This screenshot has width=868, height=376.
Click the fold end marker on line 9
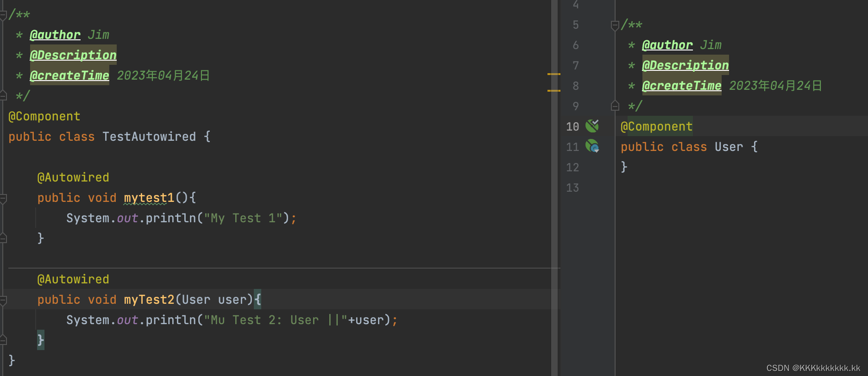[615, 106]
